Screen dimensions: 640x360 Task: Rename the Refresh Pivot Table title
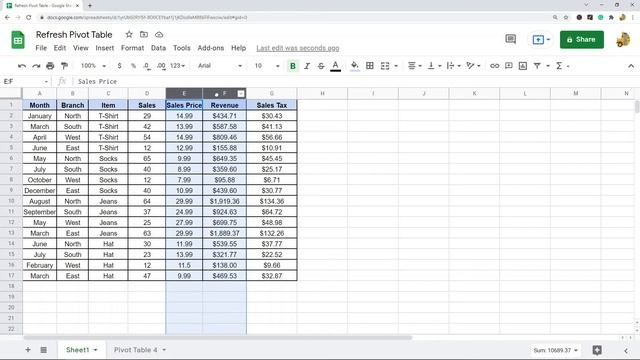[x=74, y=35]
